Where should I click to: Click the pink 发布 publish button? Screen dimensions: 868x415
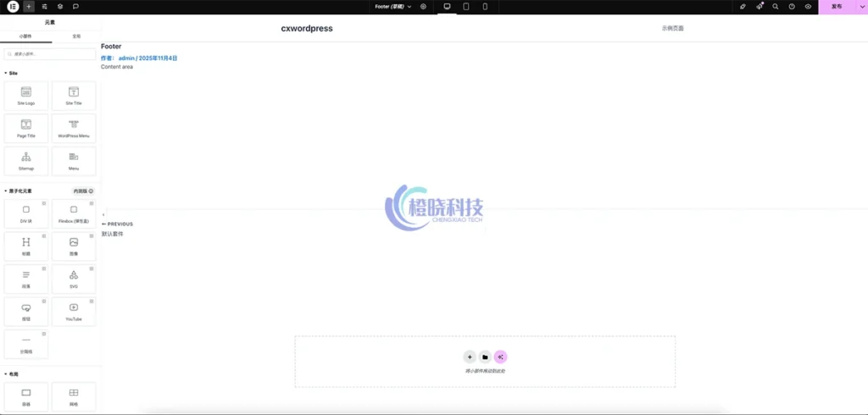[837, 7]
